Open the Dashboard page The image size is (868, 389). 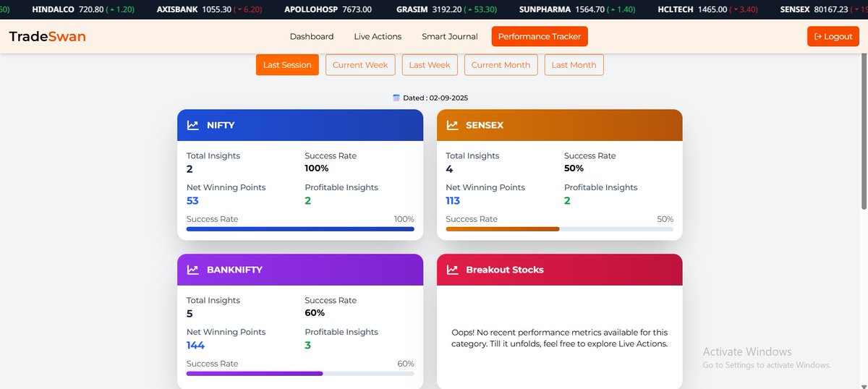[x=312, y=36]
